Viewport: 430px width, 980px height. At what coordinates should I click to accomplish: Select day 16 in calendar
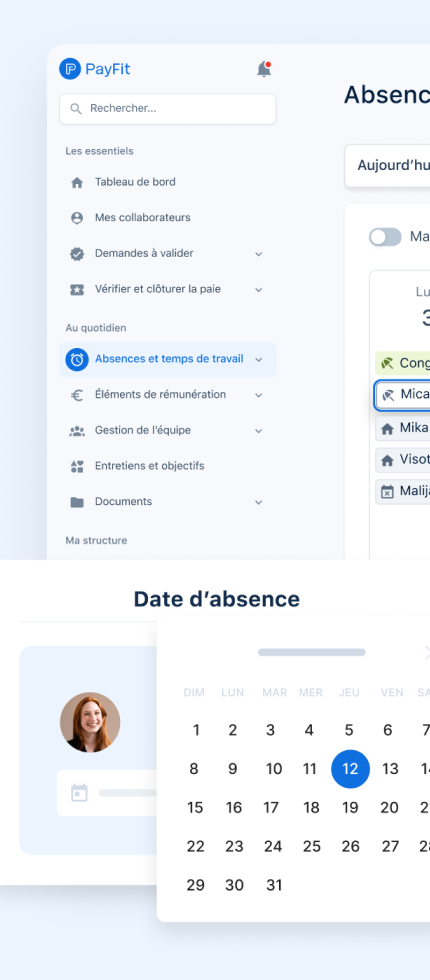[x=234, y=808]
